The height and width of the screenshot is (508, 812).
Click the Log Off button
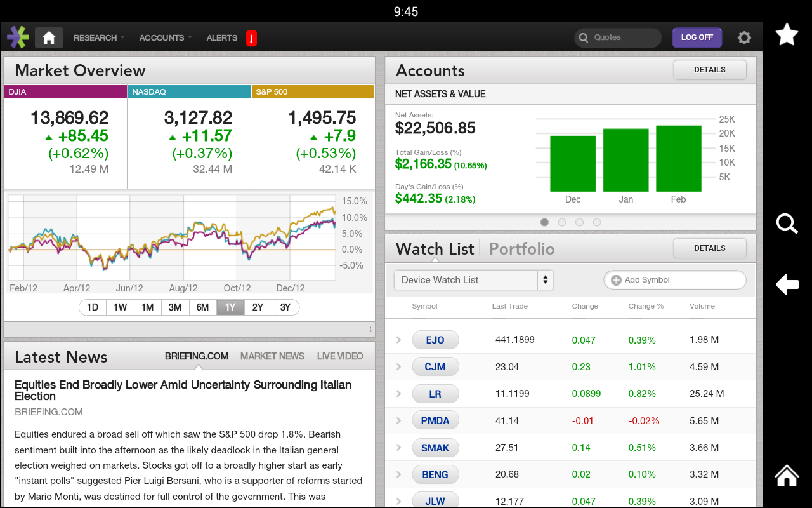[x=697, y=37]
